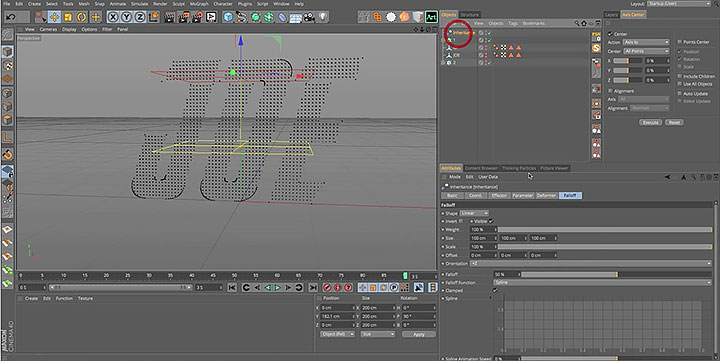
Task: Open the Layout Startup dropdown
Action: (679, 4)
